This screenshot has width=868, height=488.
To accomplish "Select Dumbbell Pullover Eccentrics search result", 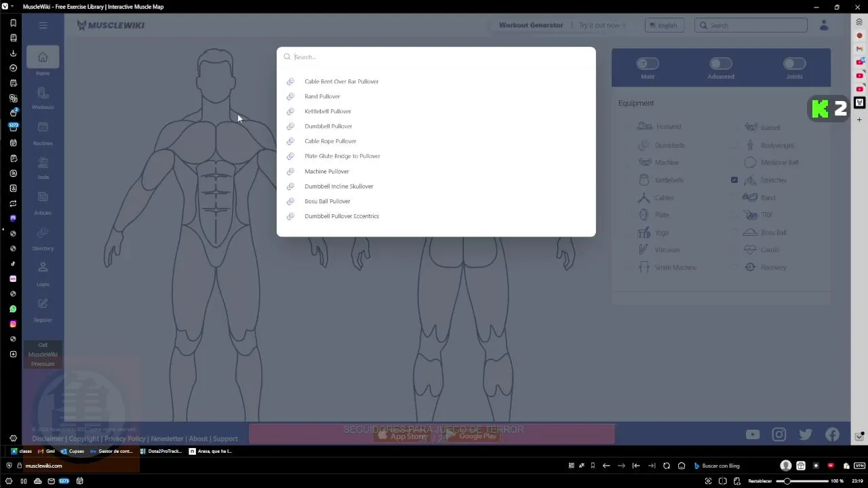I will (x=436, y=216).
